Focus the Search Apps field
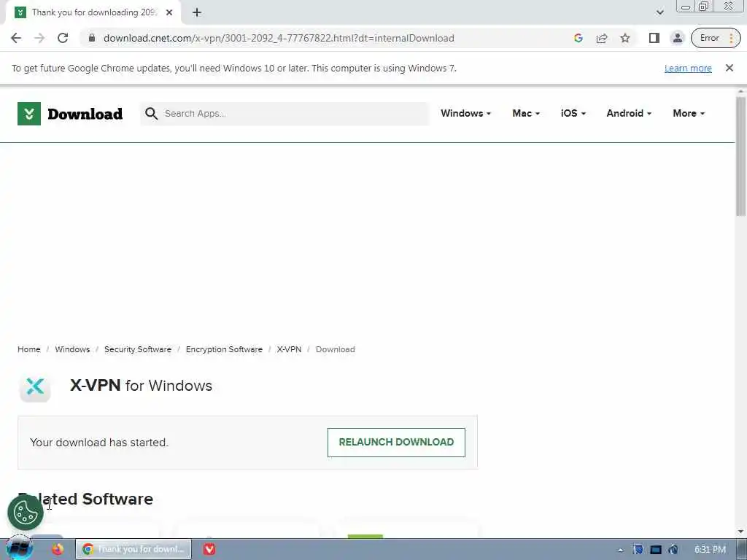The width and height of the screenshot is (747, 560). click(285, 113)
